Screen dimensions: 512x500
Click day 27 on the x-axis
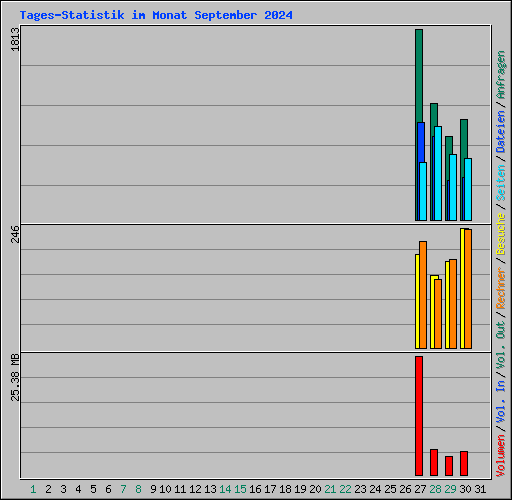click(420, 489)
